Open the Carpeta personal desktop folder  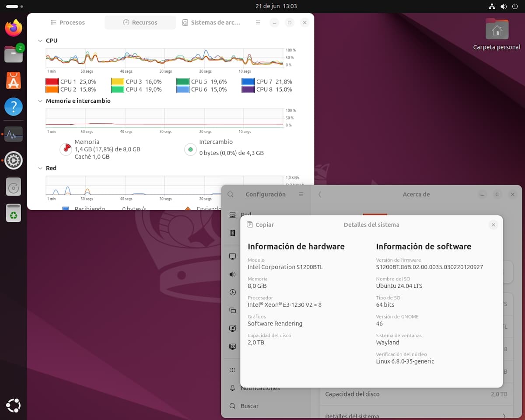(x=497, y=34)
